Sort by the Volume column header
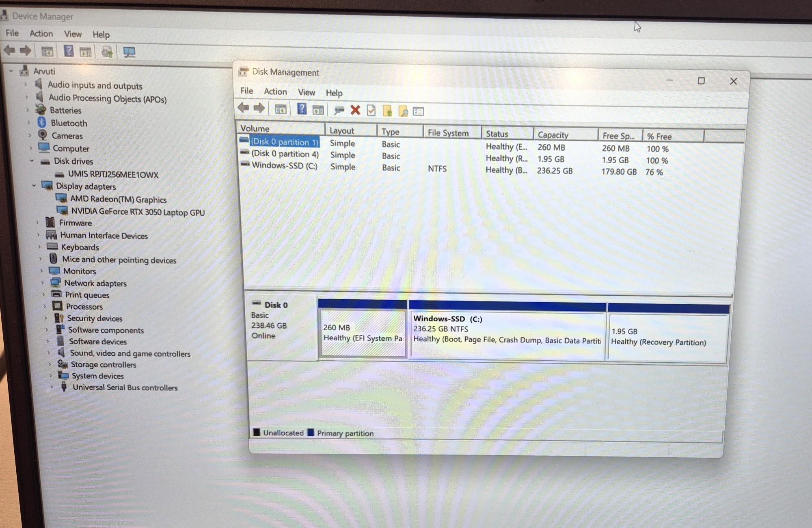Screen dimensions: 812x528 pyautogui.click(x=281, y=128)
